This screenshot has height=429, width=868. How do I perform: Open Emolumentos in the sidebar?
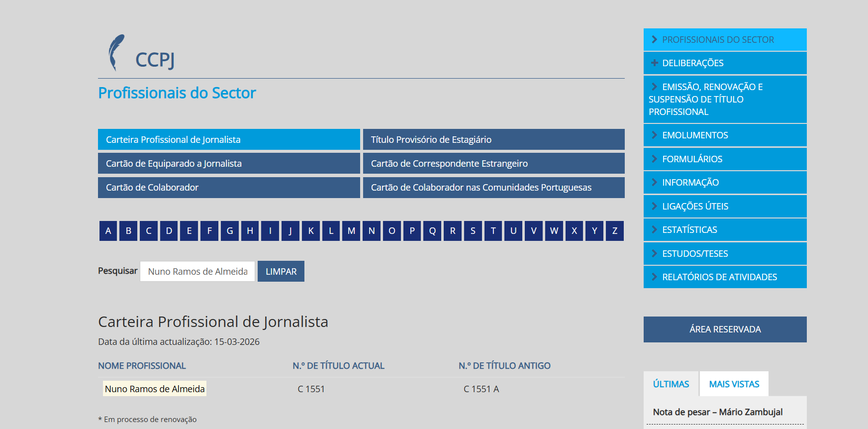(x=694, y=135)
